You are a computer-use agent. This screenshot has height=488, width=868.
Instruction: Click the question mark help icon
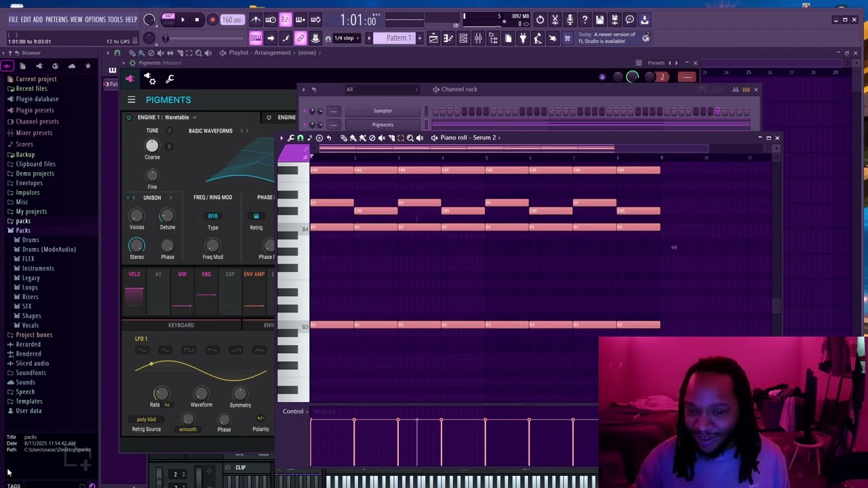585,20
